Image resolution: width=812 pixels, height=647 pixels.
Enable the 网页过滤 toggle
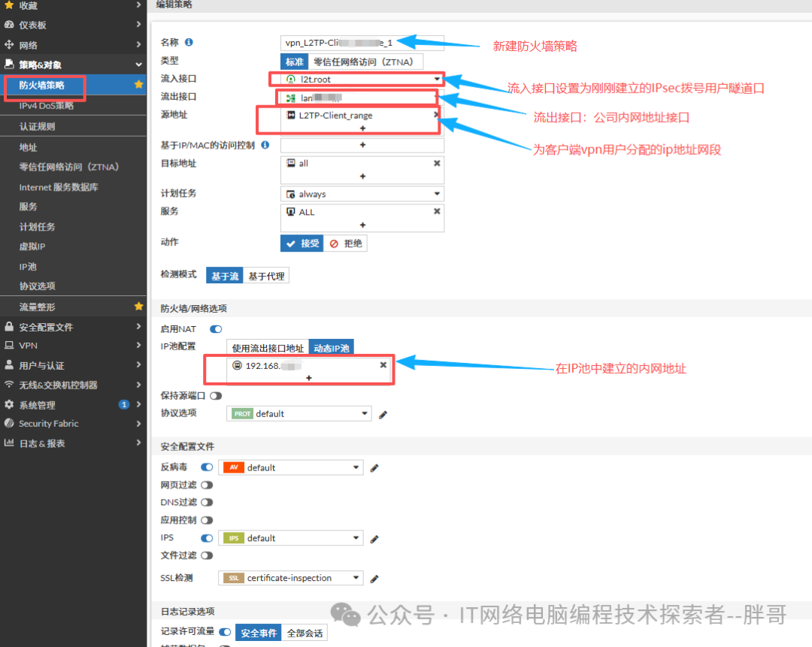coord(206,485)
